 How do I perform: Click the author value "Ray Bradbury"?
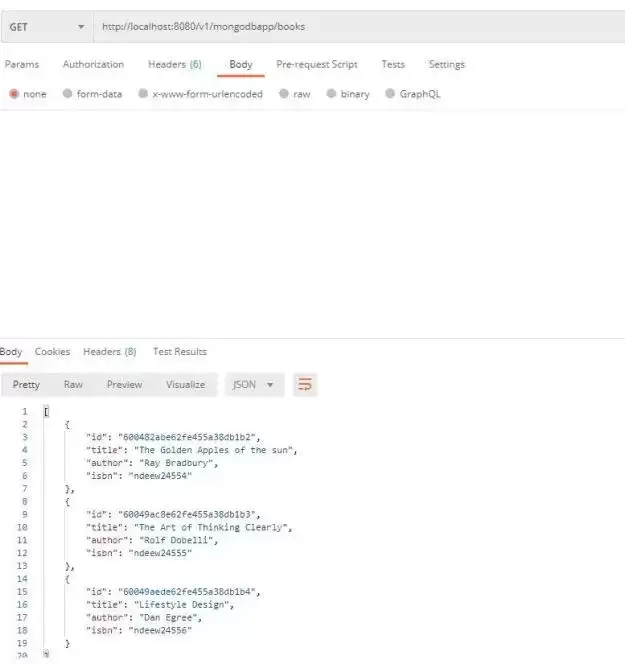(x=176, y=463)
